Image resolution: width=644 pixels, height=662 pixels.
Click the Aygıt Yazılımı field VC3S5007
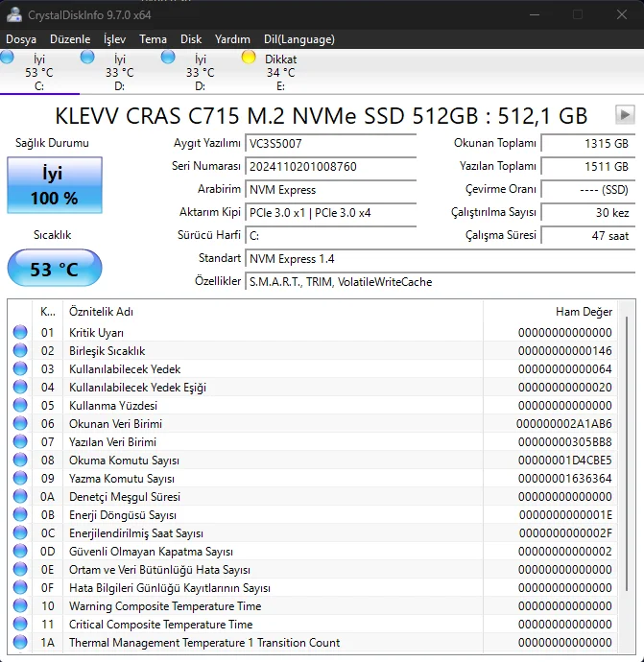(x=331, y=144)
